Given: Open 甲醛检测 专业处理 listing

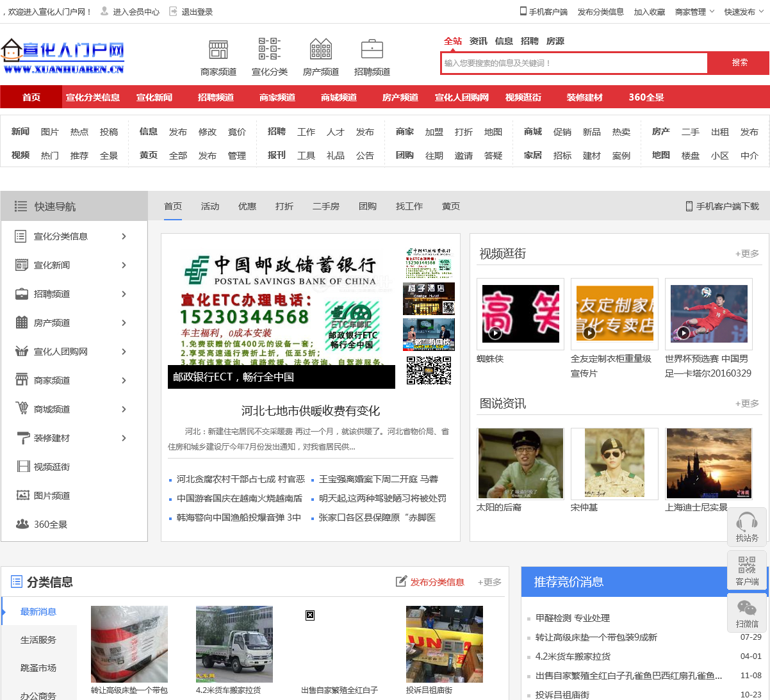Looking at the screenshot, I should point(573,618).
